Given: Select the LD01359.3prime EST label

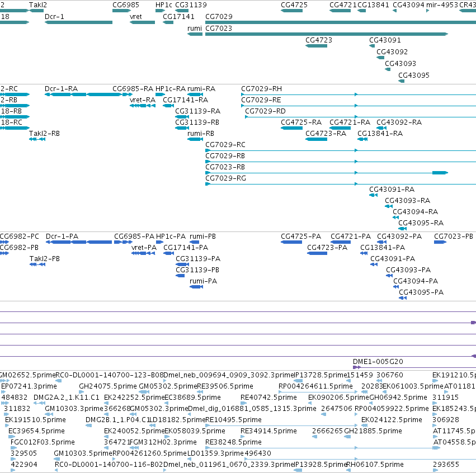Looking at the screenshot, I should (215, 453).
